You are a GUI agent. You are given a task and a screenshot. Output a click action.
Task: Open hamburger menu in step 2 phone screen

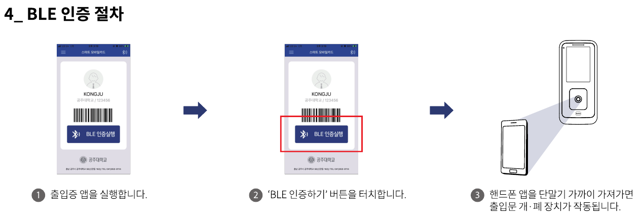(291, 52)
